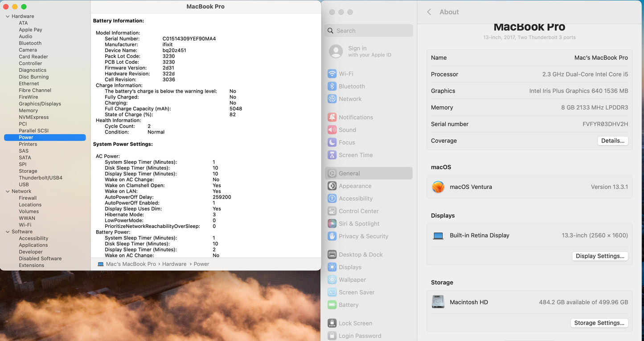The image size is (644, 341).
Task: Click the Lock Screen icon
Action: coord(332,323)
